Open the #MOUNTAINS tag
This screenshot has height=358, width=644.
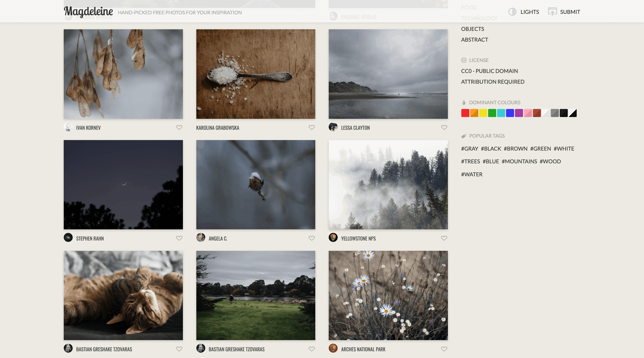point(519,161)
